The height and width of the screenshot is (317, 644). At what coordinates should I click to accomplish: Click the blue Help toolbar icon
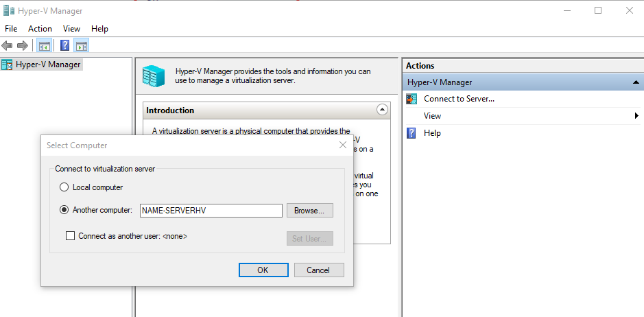click(65, 46)
